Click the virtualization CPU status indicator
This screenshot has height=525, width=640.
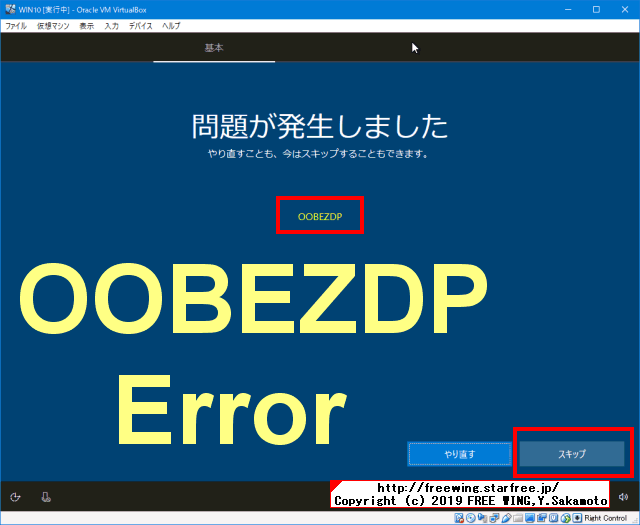click(553, 518)
